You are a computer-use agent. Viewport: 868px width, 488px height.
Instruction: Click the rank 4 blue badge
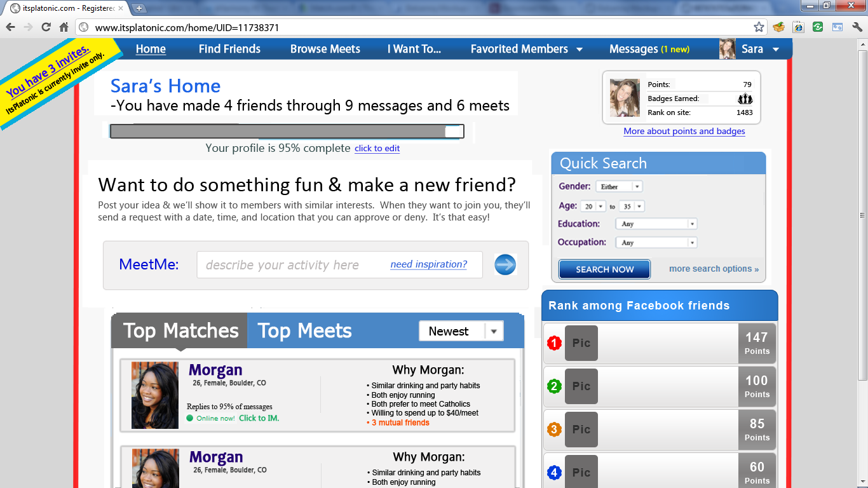(554, 473)
